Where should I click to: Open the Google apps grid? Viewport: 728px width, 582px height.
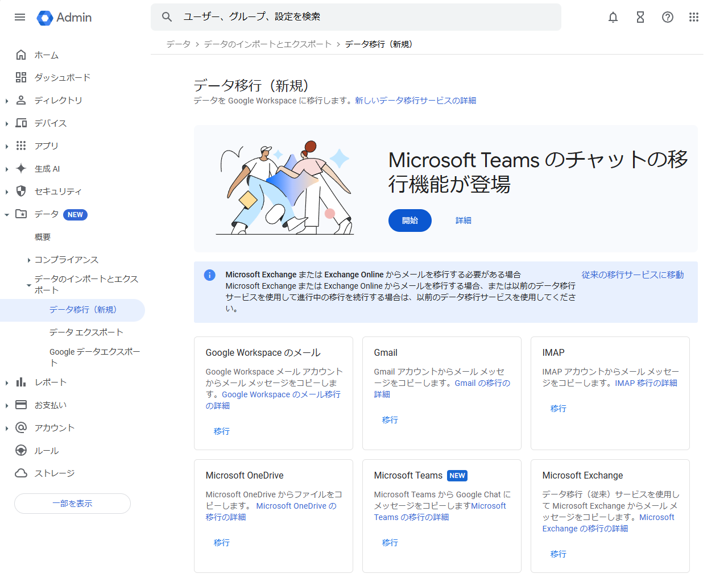click(694, 17)
